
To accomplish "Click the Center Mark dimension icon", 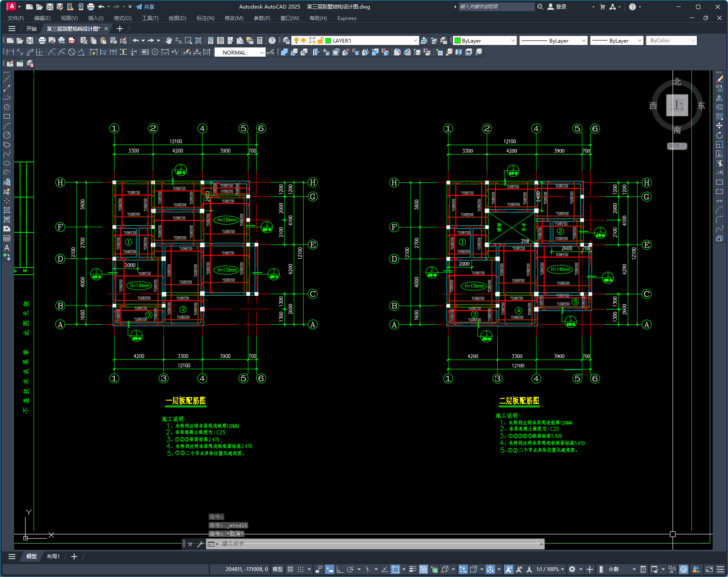I will [155, 52].
